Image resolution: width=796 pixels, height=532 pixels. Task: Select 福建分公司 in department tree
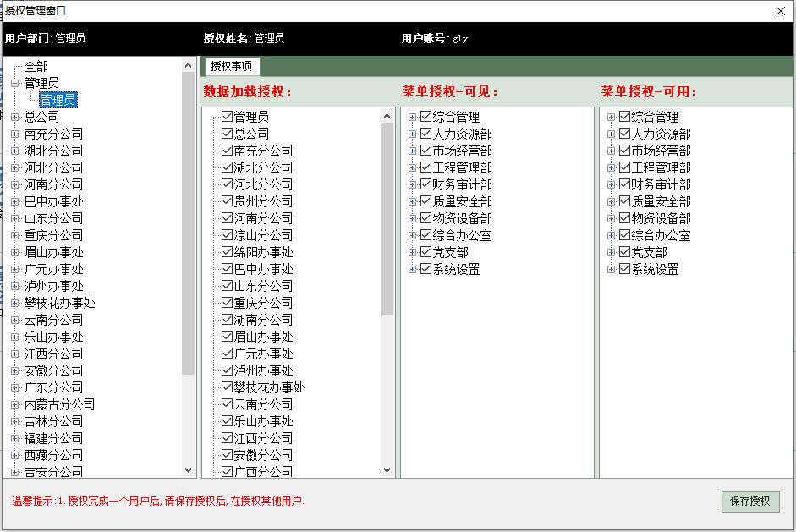pos(53,438)
